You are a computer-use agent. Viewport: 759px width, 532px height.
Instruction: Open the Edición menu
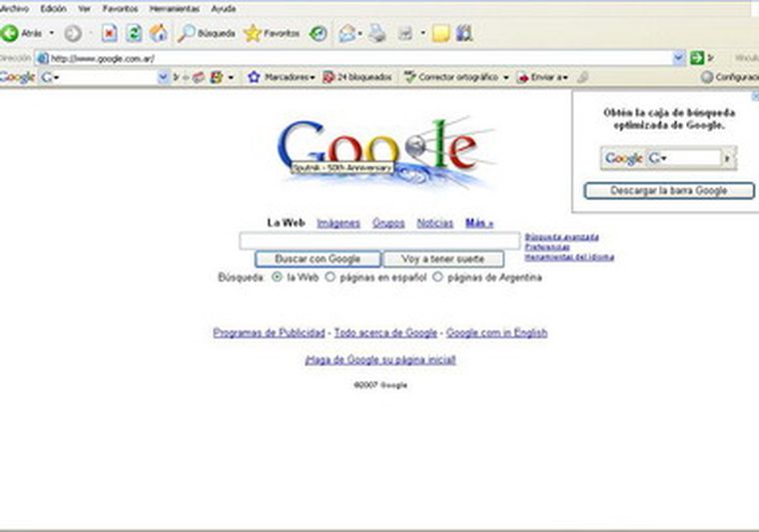53,9
